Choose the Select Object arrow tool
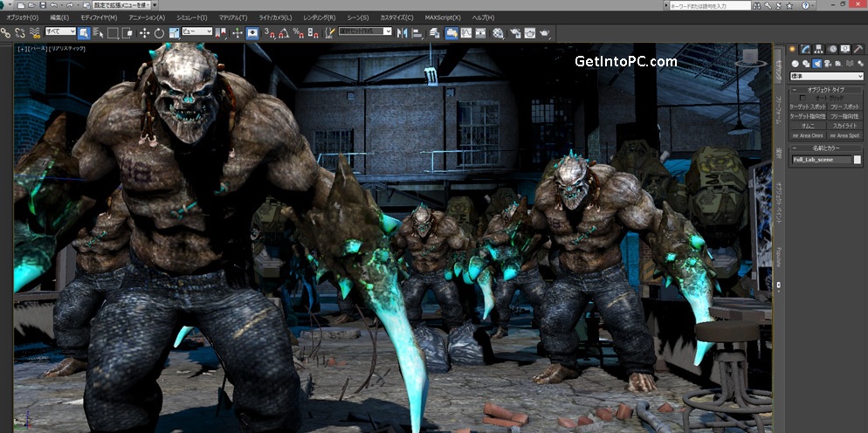The image size is (868, 433). pyautogui.click(x=84, y=33)
